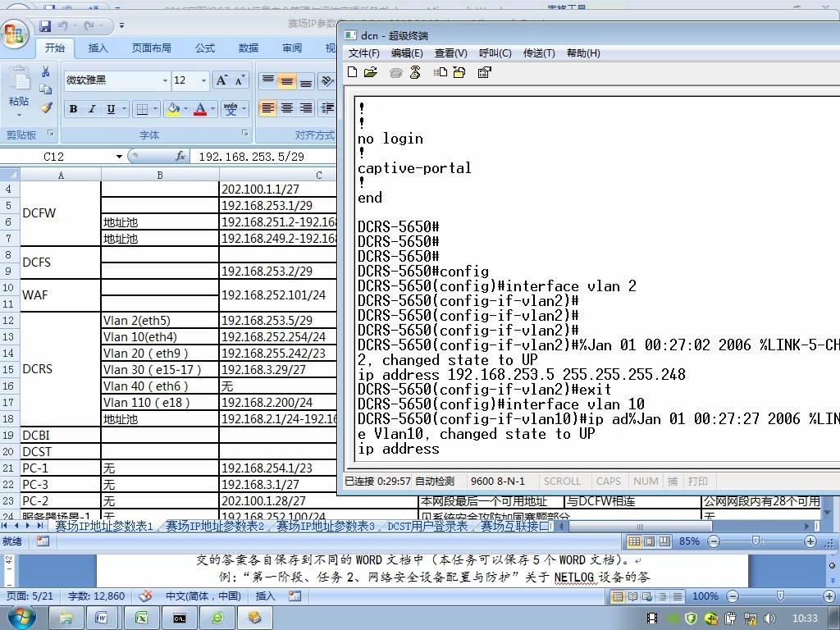This screenshot has height=630, width=840.
Task: Toggle top vertical alignment in Excel
Action: pos(268,81)
